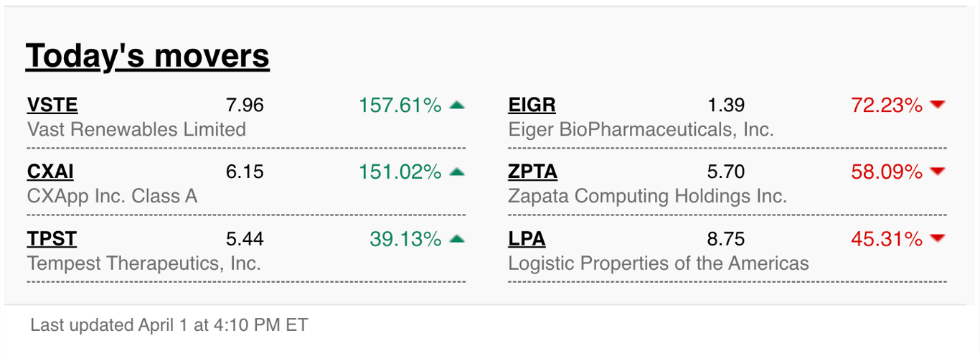Click the green up arrow beside 151.02%
Image resolution: width=980 pixels, height=356 pixels.
[x=457, y=172]
